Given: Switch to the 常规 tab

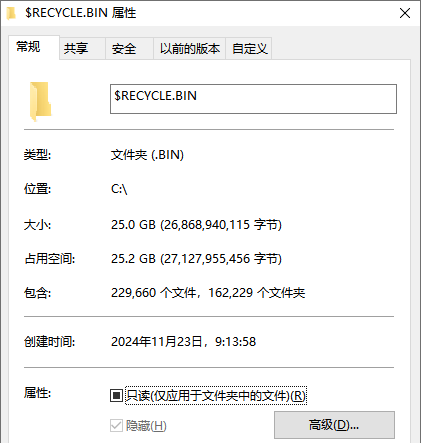Looking at the screenshot, I should click(34, 47).
